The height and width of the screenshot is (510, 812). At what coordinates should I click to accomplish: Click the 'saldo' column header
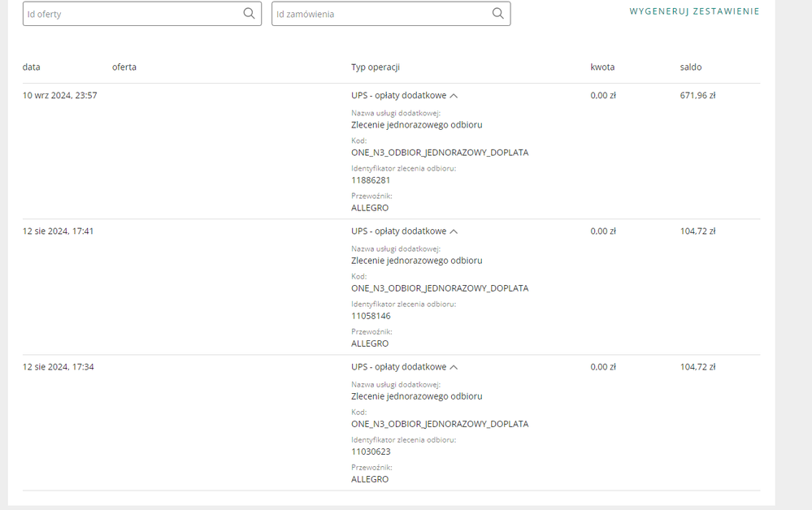691,67
